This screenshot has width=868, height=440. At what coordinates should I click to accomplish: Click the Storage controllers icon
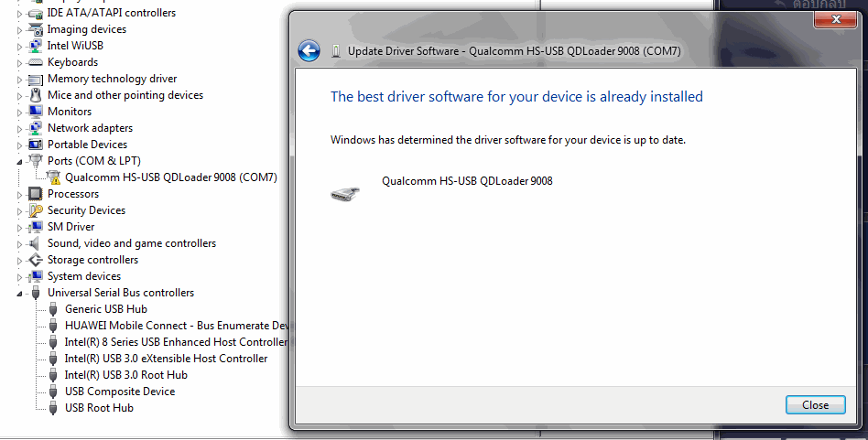[x=36, y=260]
